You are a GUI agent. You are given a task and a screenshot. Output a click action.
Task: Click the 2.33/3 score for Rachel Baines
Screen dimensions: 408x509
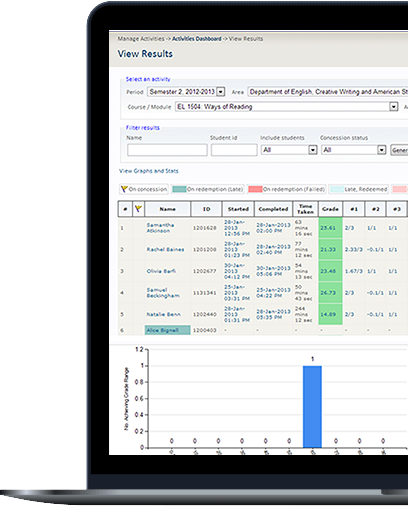pyautogui.click(x=353, y=249)
